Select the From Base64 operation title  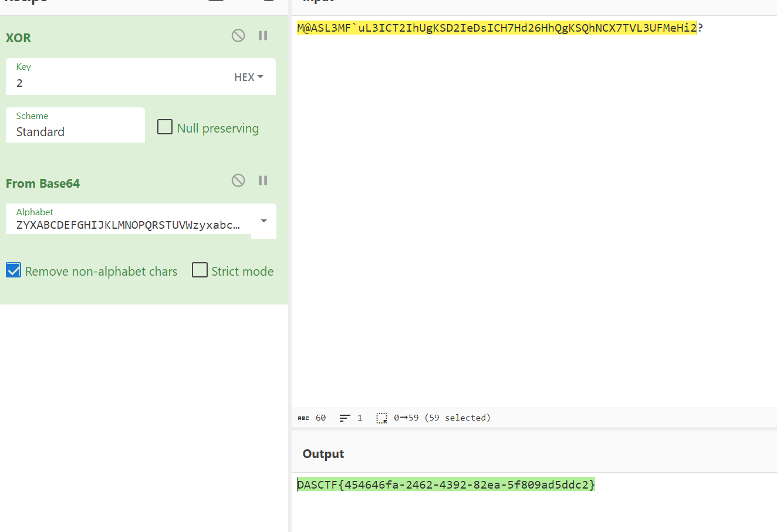tap(43, 184)
